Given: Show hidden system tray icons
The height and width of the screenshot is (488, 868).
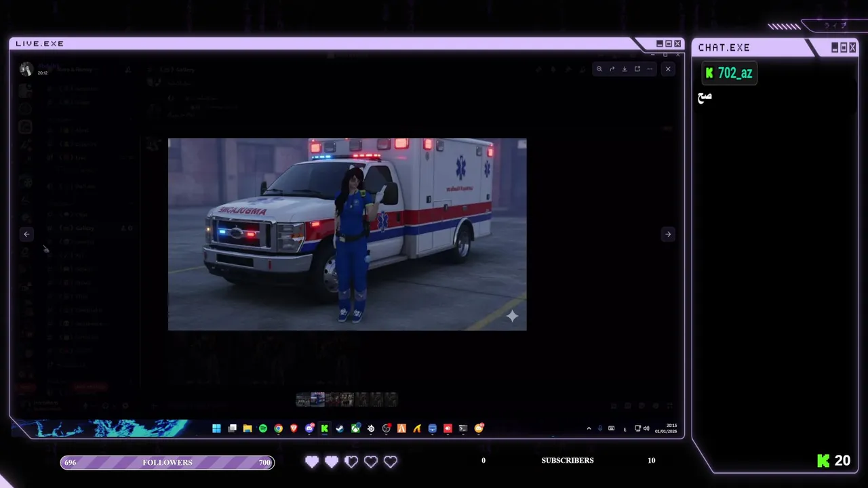Looking at the screenshot, I should 589,428.
